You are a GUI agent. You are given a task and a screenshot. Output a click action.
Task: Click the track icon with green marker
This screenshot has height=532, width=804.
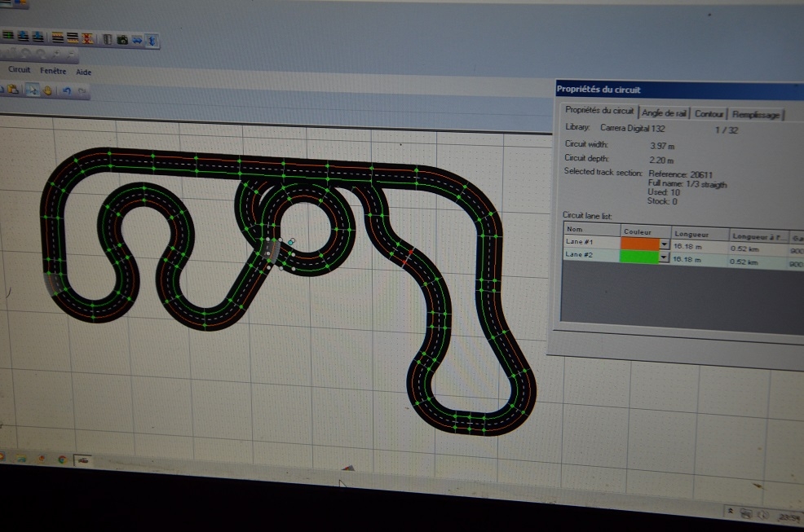[8, 37]
